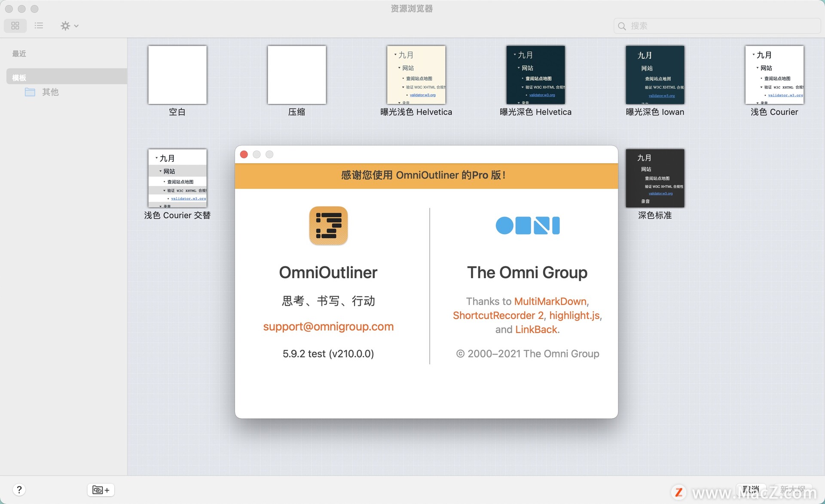Viewport: 825px width, 504px height.
Task: Open help with the question mark button
Action: pyautogui.click(x=19, y=490)
